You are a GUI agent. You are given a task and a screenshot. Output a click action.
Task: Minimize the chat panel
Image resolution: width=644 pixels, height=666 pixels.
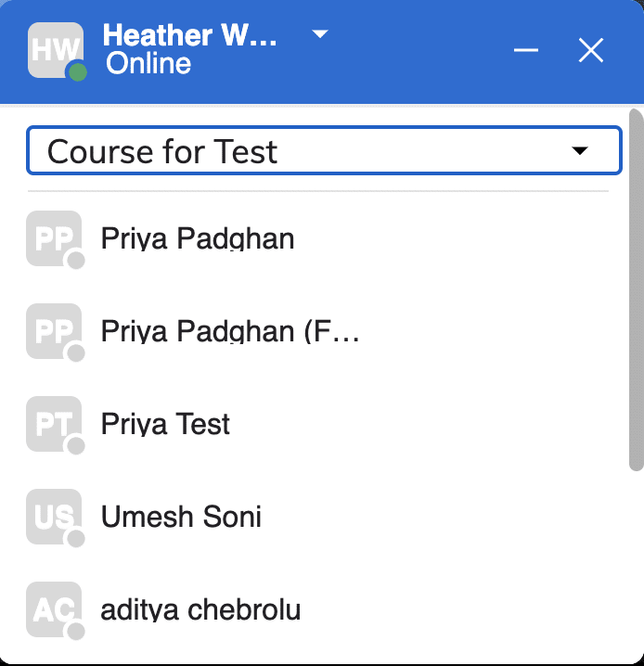(526, 50)
